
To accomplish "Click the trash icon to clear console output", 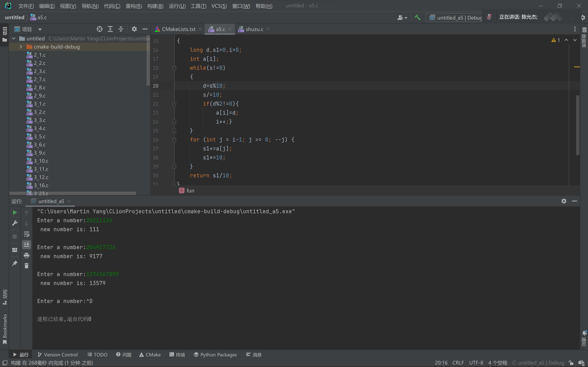I will (x=27, y=266).
